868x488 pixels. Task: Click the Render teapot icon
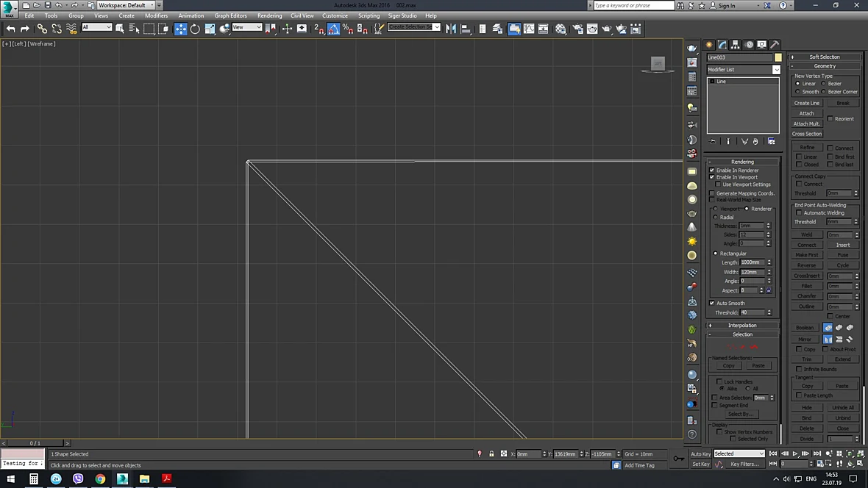[x=607, y=29]
